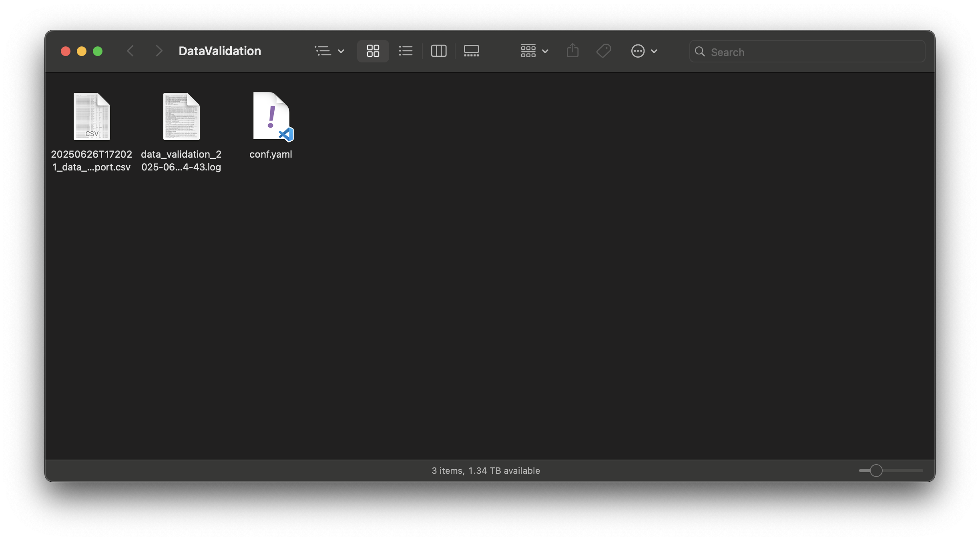
Task: Go forward with the right arrow
Action: (x=159, y=51)
